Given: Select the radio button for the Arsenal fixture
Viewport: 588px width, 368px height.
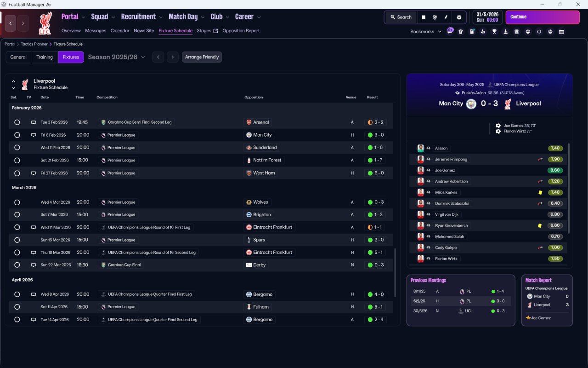Looking at the screenshot, I should tap(17, 122).
